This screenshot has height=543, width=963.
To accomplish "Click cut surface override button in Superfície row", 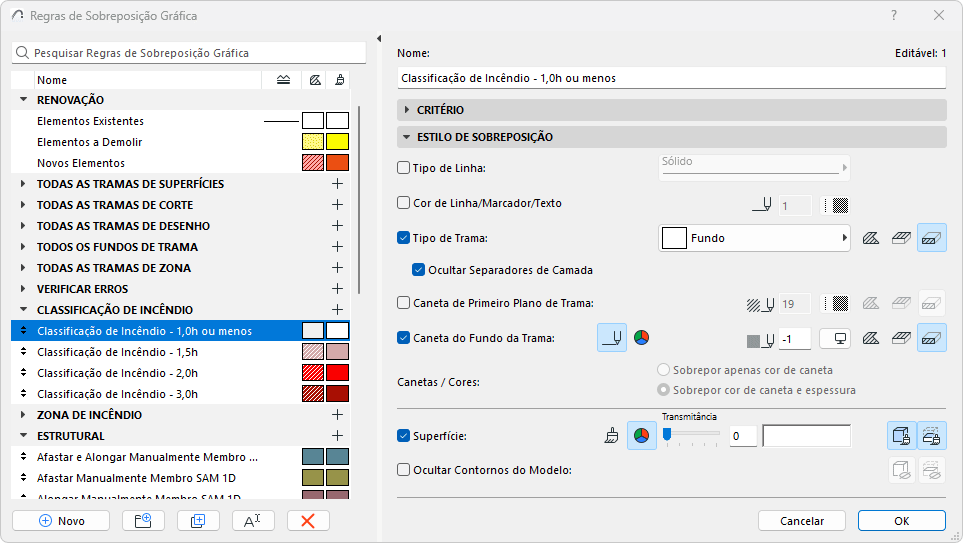I will [x=932, y=436].
